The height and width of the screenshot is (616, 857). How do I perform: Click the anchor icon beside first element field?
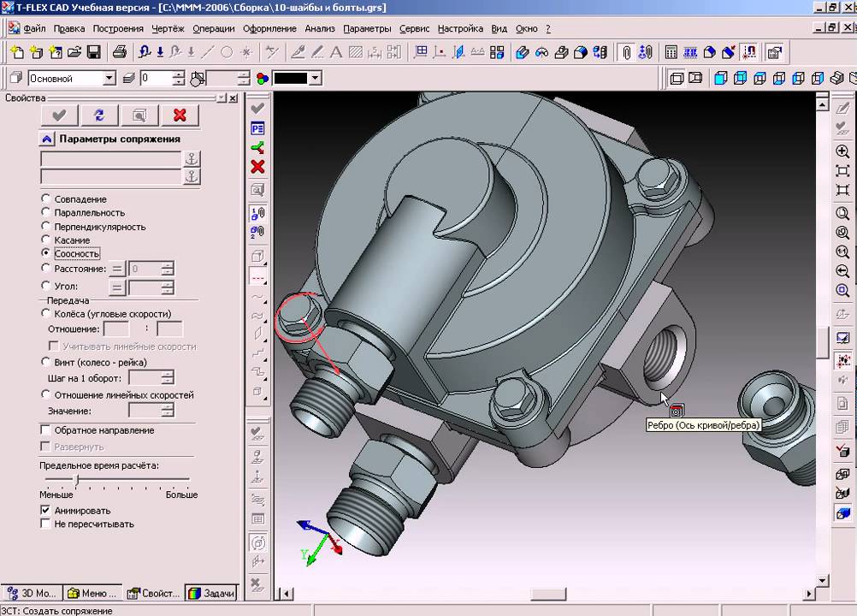[x=192, y=159]
